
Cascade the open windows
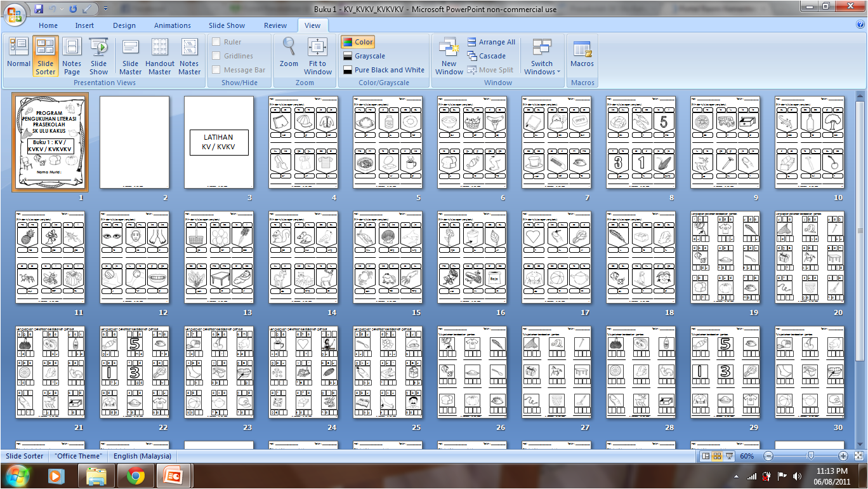(x=487, y=56)
